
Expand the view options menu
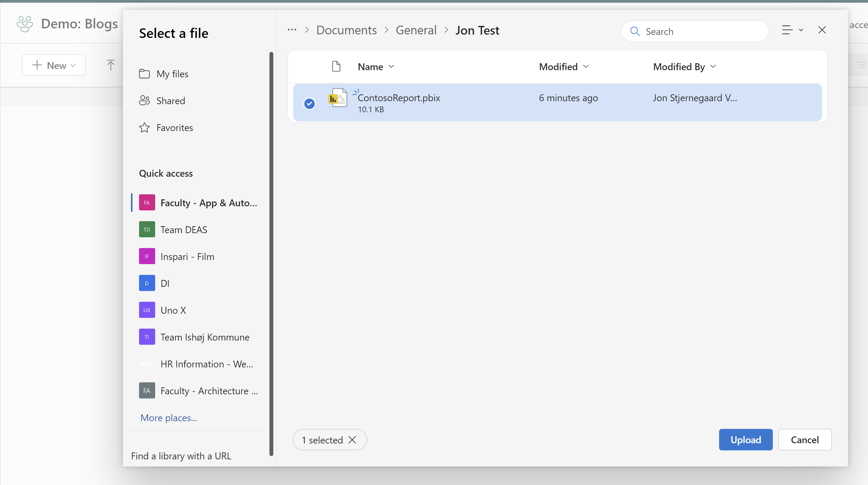[x=792, y=30]
